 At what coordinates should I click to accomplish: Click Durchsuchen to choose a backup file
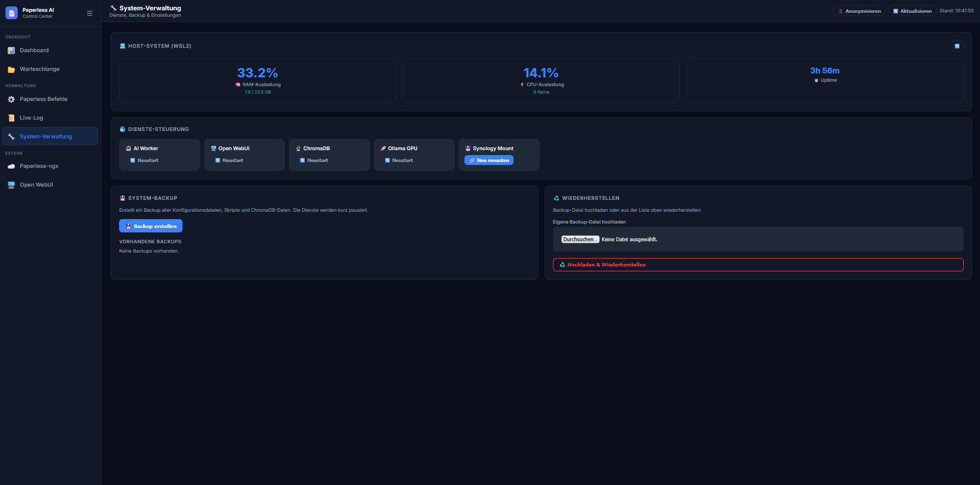click(x=580, y=239)
